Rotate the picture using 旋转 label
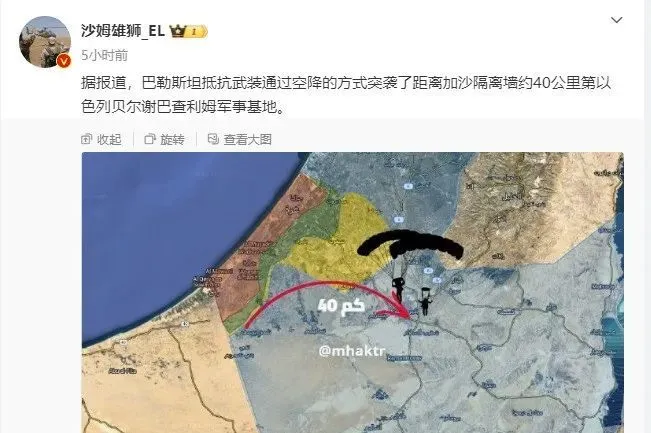Viewport: 651px width, 433px height. coord(172,139)
